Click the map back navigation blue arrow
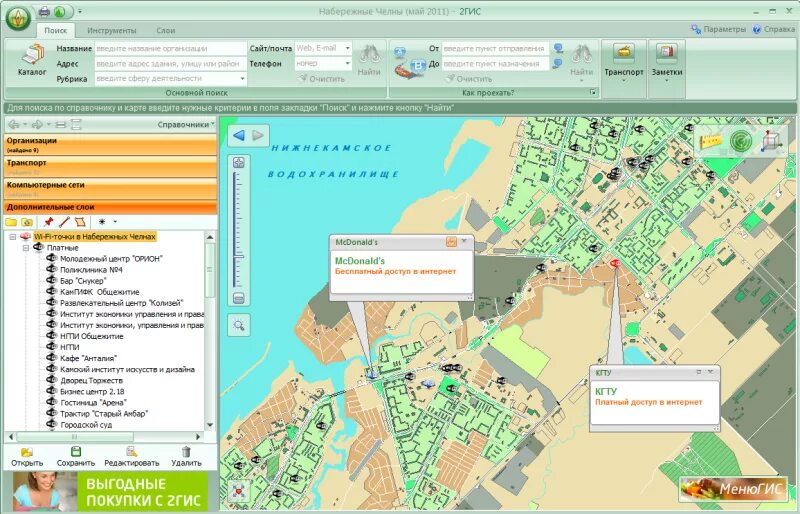Screen dimensions: 800x514 click(x=239, y=135)
